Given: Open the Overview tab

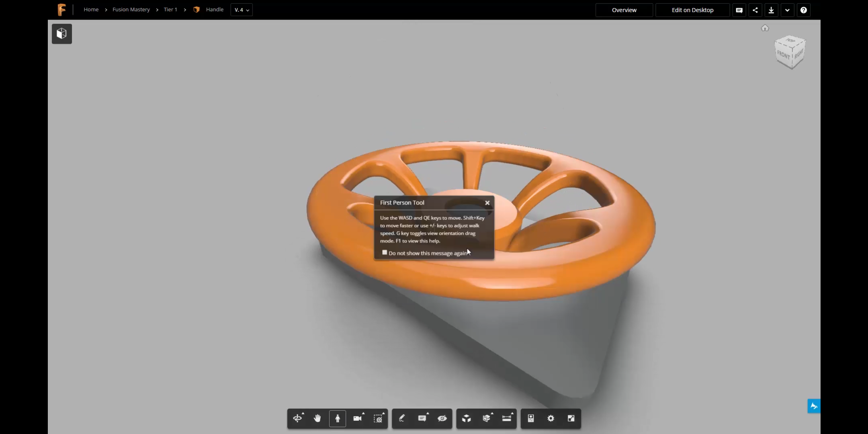Looking at the screenshot, I should pos(624,10).
